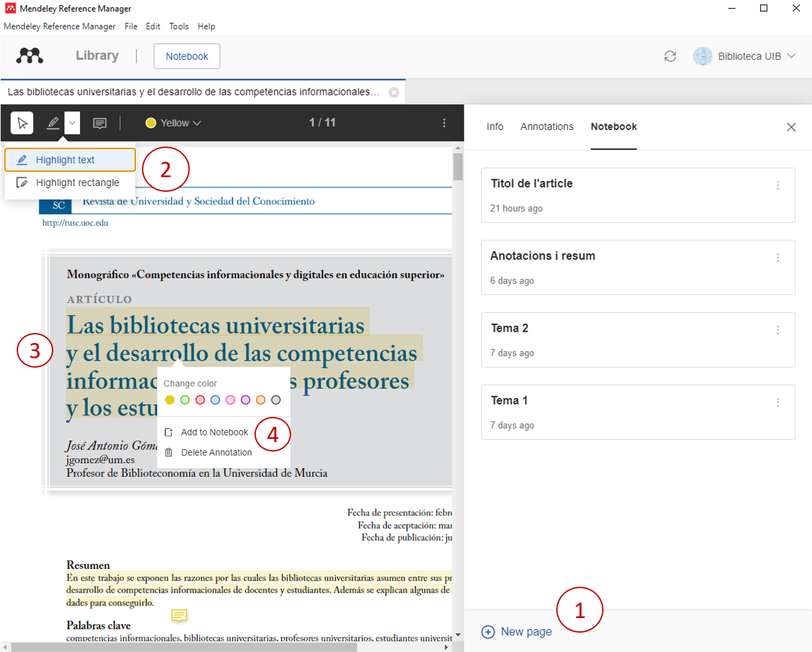Viewport: 812px width, 652px height.
Task: Open the Help menu
Action: tap(206, 27)
